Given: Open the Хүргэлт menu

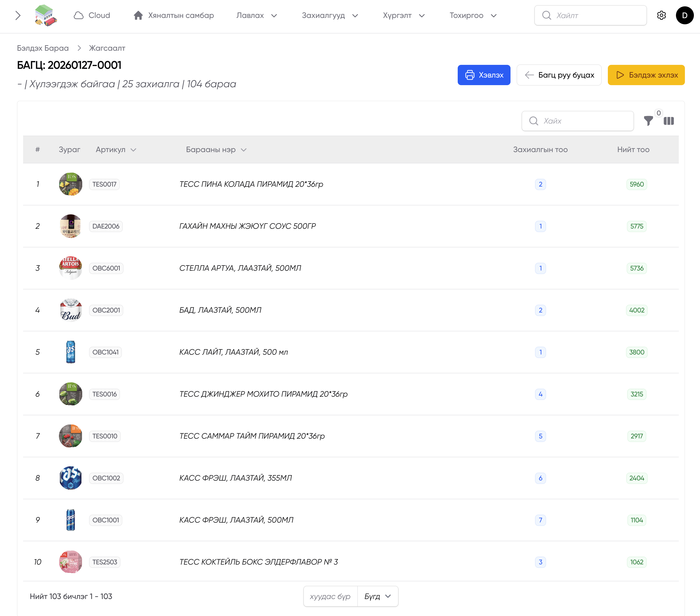Looking at the screenshot, I should click(x=404, y=15).
